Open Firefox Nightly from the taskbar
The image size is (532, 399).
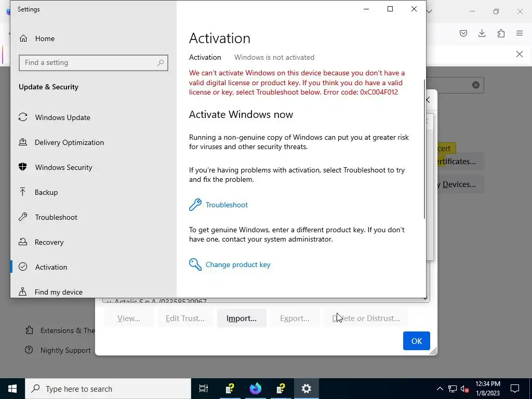(x=256, y=389)
